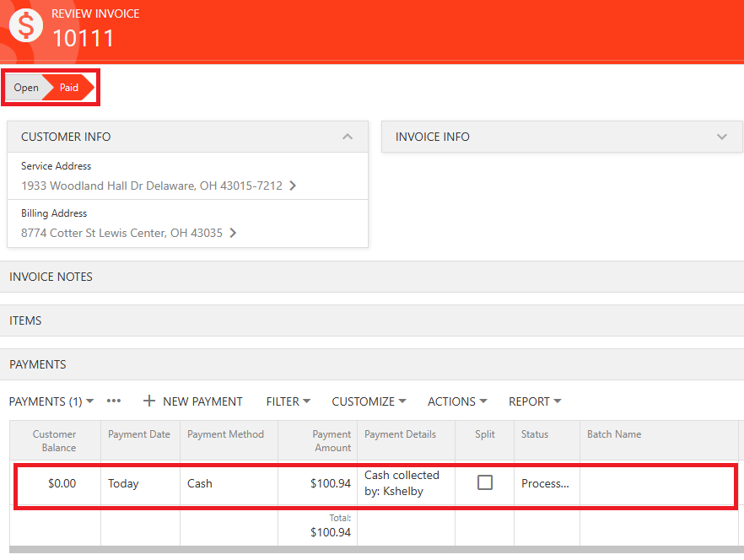Click chevron next to billing address

233,233
